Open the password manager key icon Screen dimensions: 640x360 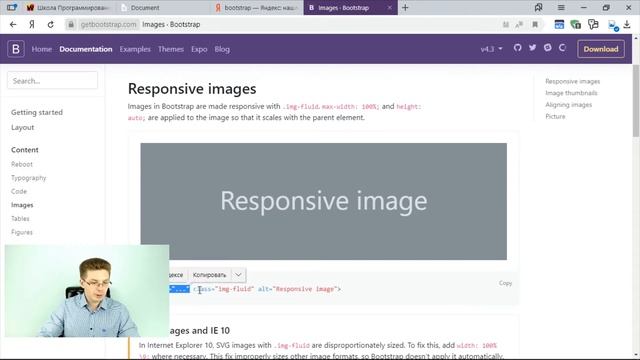(593, 24)
